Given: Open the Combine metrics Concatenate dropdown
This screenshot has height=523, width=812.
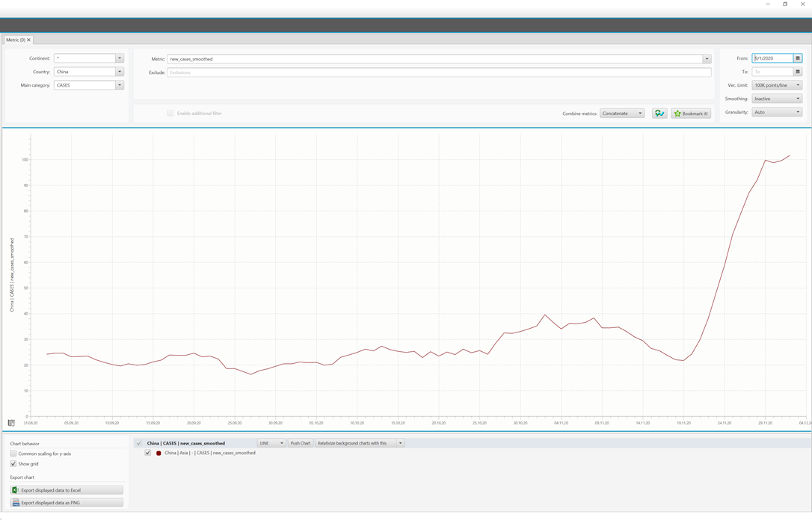Looking at the screenshot, I should [x=621, y=114].
